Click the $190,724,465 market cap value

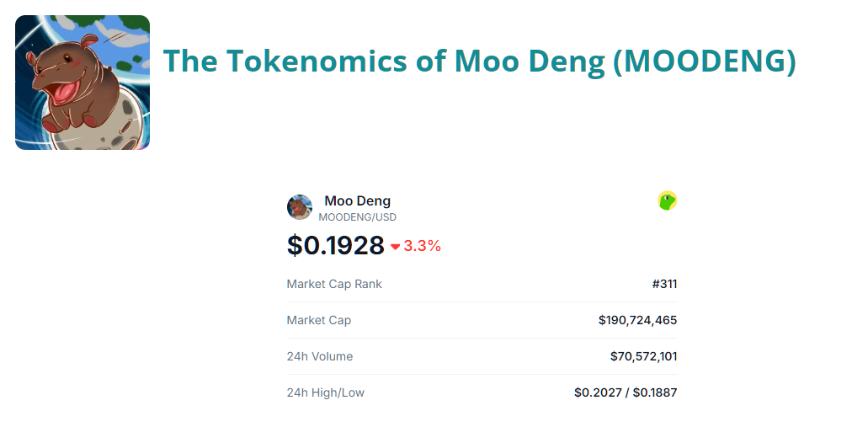pos(637,320)
